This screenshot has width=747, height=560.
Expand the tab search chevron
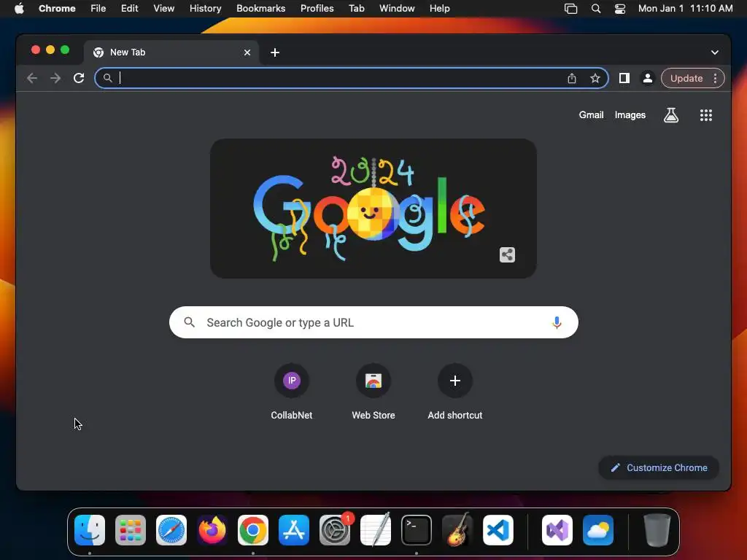(715, 52)
